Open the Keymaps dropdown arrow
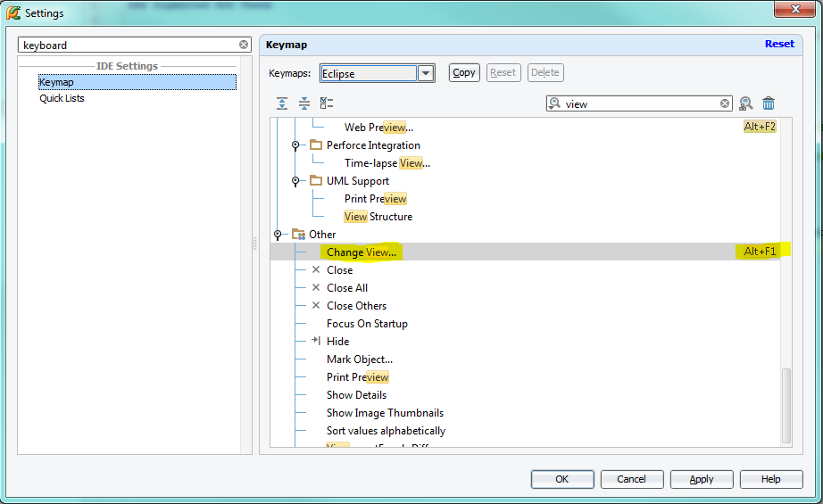Image resolution: width=823 pixels, height=504 pixels. point(426,73)
